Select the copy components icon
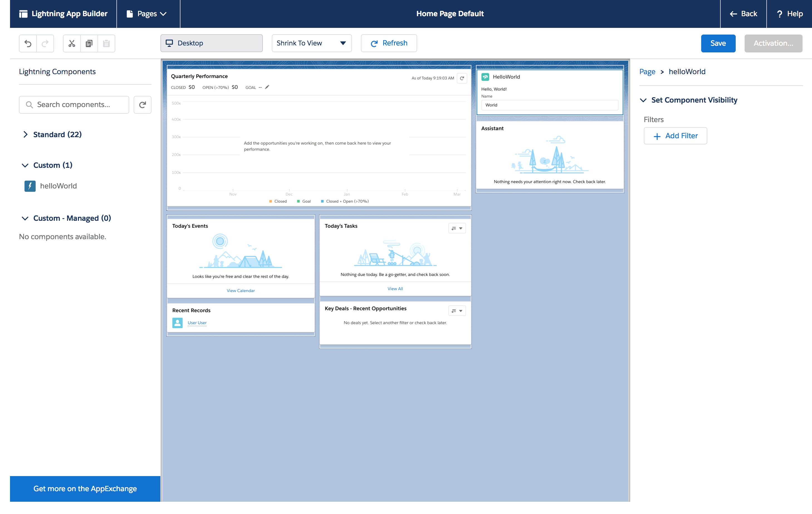 coord(89,43)
